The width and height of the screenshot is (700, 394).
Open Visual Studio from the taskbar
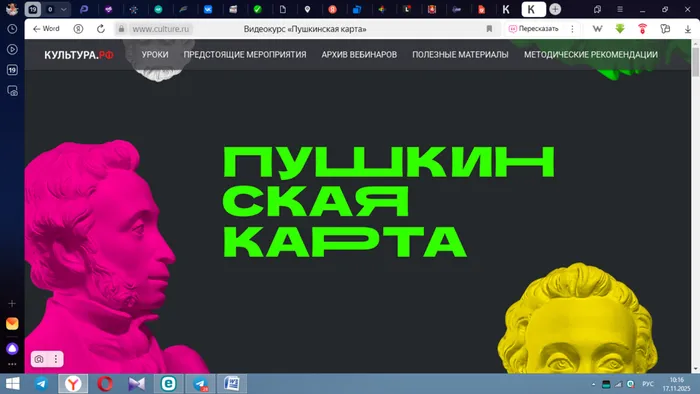137,384
